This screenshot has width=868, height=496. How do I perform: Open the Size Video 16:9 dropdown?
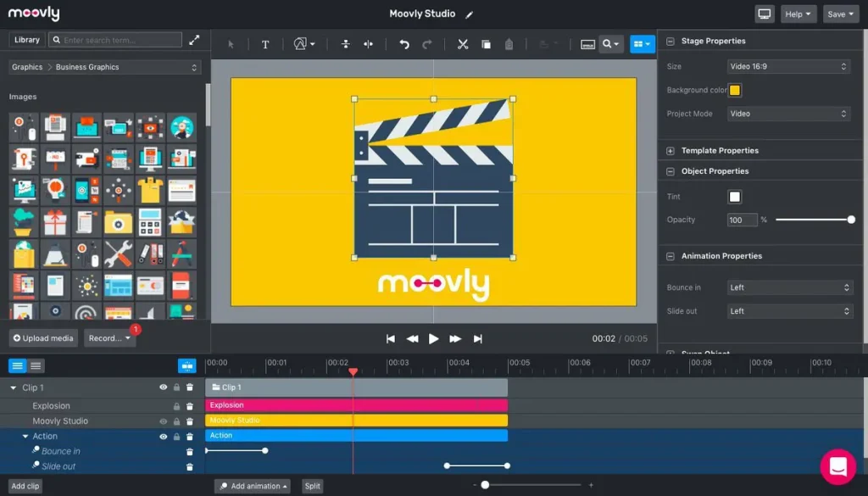pos(788,66)
